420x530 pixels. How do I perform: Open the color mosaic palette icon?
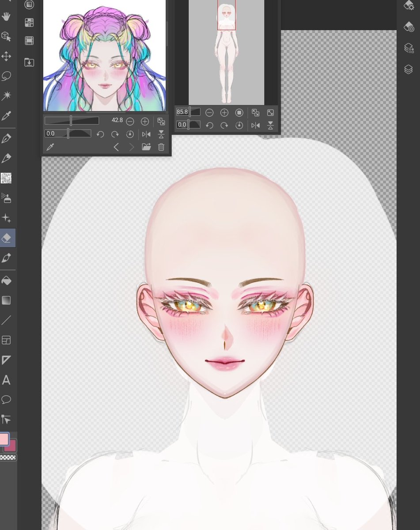coord(29,23)
